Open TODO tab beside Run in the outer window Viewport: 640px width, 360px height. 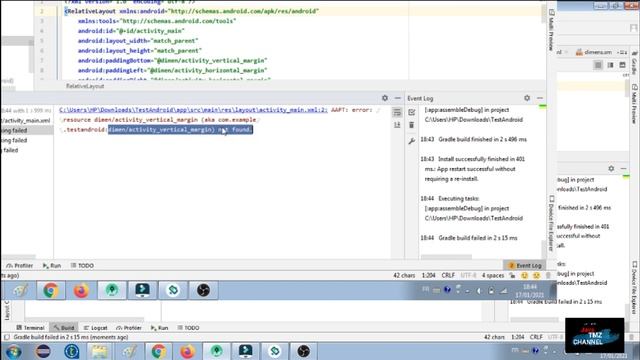pos(189,327)
